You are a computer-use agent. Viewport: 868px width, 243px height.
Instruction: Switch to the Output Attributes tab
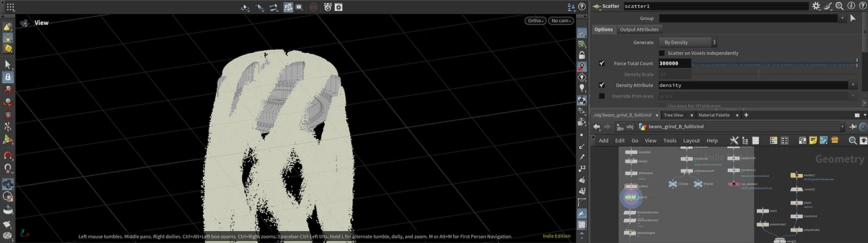point(639,29)
